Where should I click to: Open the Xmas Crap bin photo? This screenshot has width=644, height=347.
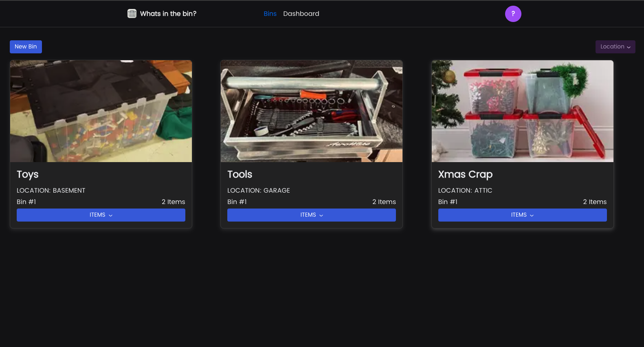(x=522, y=111)
